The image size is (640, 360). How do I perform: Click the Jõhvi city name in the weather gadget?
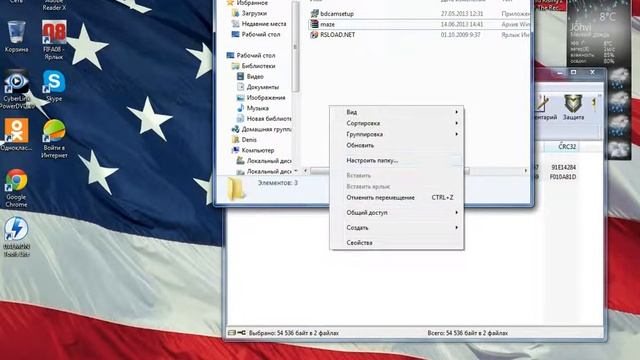click(x=580, y=27)
